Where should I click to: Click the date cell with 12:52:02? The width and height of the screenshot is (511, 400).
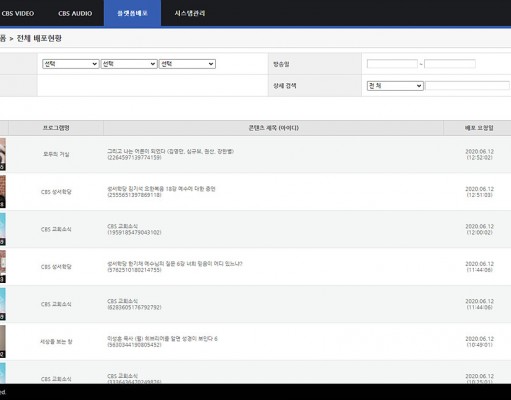coord(479,154)
